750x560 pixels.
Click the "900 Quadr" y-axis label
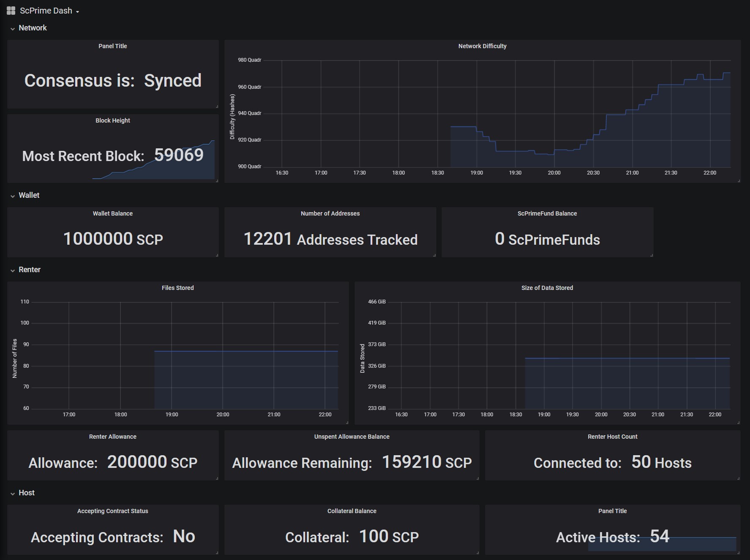249,167
